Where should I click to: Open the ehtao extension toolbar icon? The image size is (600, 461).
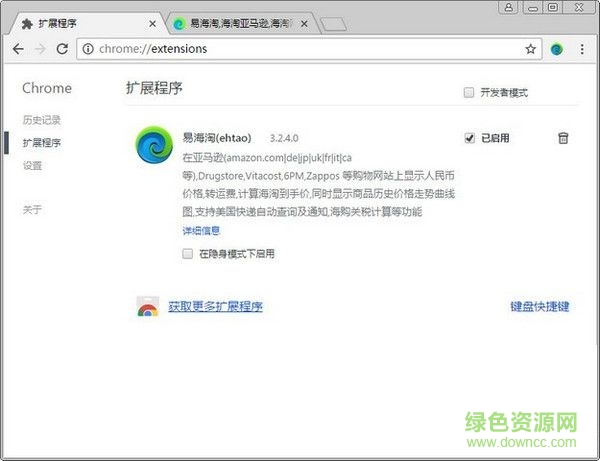click(556, 49)
